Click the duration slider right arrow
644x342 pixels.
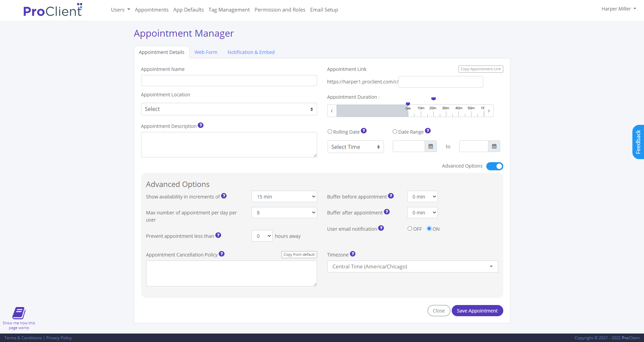click(489, 111)
